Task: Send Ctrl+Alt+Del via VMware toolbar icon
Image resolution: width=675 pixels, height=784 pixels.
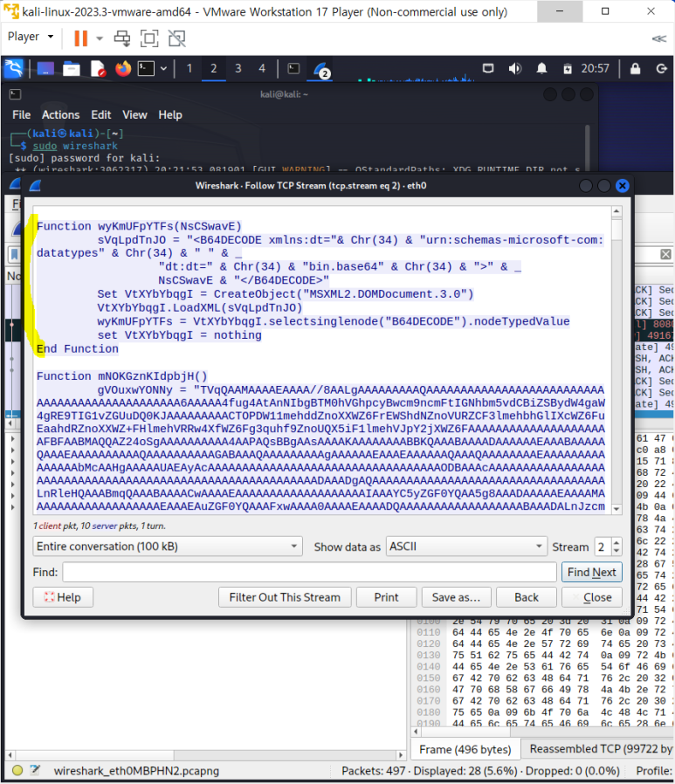Action: (x=122, y=38)
